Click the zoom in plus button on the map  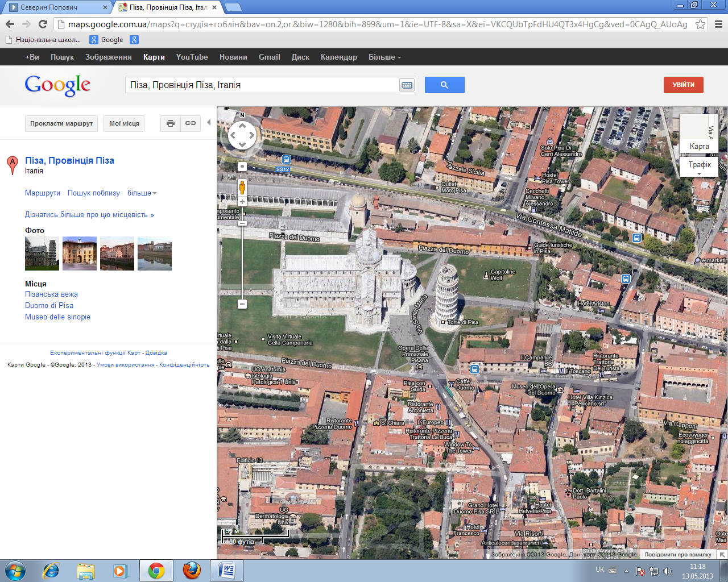coord(242,202)
